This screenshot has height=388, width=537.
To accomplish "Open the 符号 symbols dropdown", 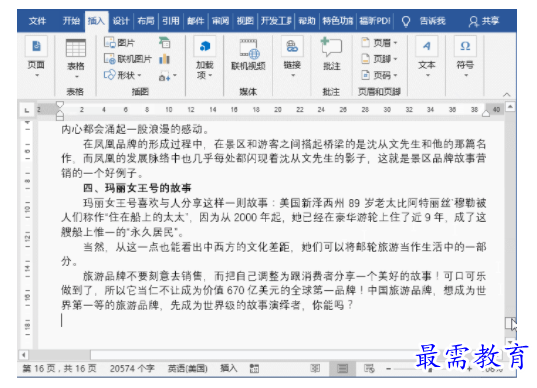I will tap(465, 57).
